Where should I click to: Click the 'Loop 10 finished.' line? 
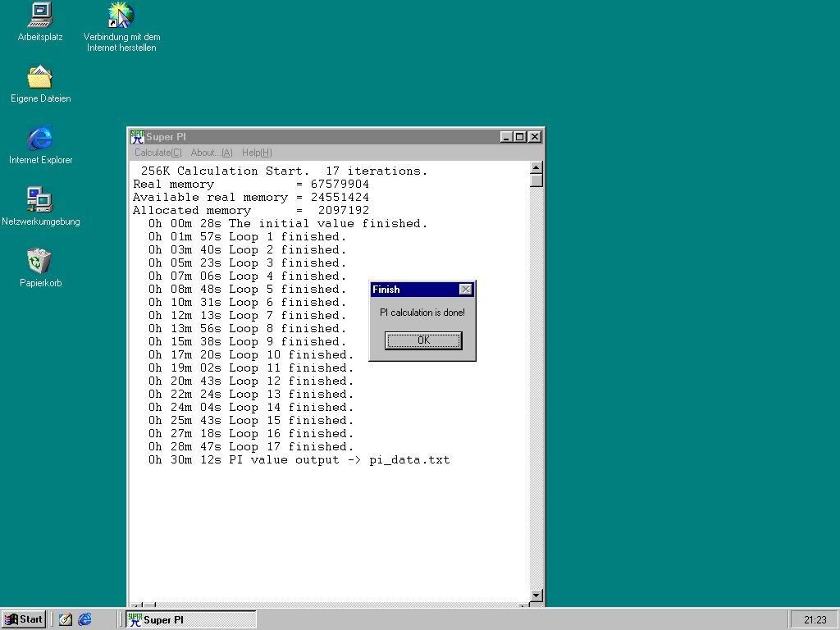click(x=251, y=354)
